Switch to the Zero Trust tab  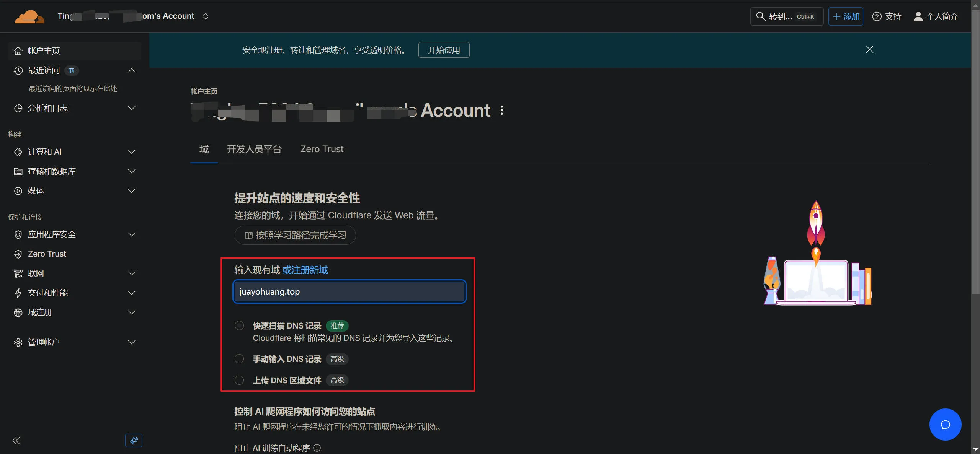322,149
